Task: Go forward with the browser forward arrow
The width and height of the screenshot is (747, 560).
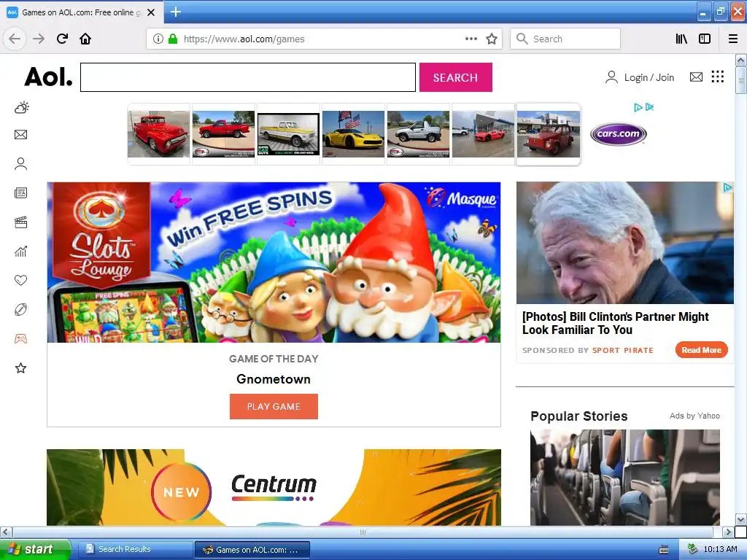Action: (x=39, y=39)
